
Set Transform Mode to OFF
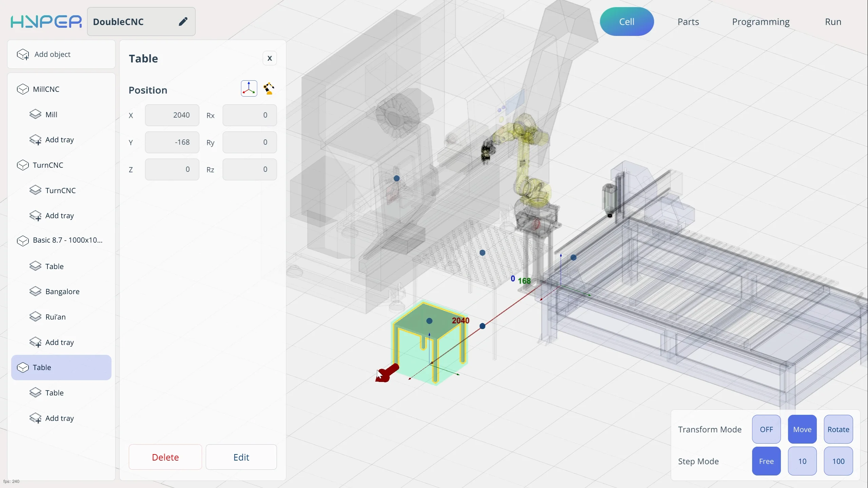click(766, 429)
